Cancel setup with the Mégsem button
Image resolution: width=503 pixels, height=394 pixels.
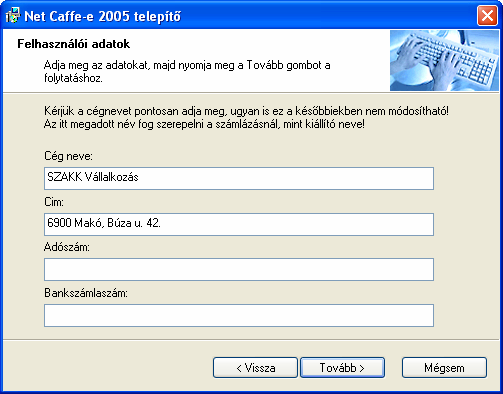point(444,368)
